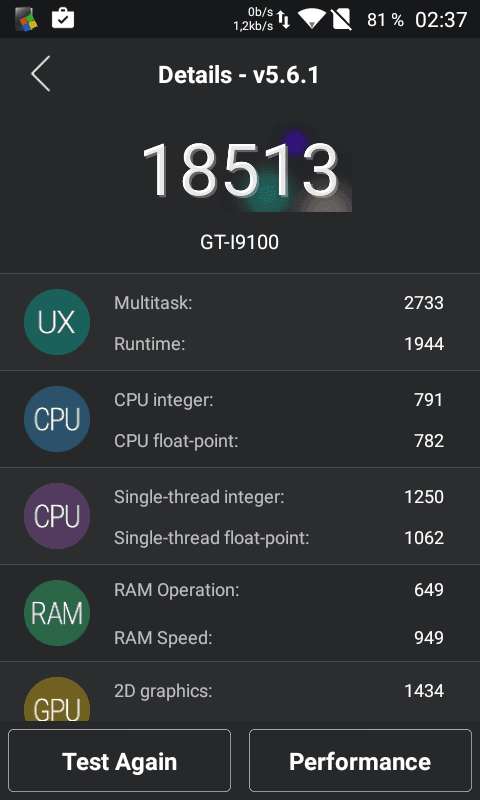The width and height of the screenshot is (480, 800).
Task: Select the RAM Speed score row
Action: (x=279, y=637)
